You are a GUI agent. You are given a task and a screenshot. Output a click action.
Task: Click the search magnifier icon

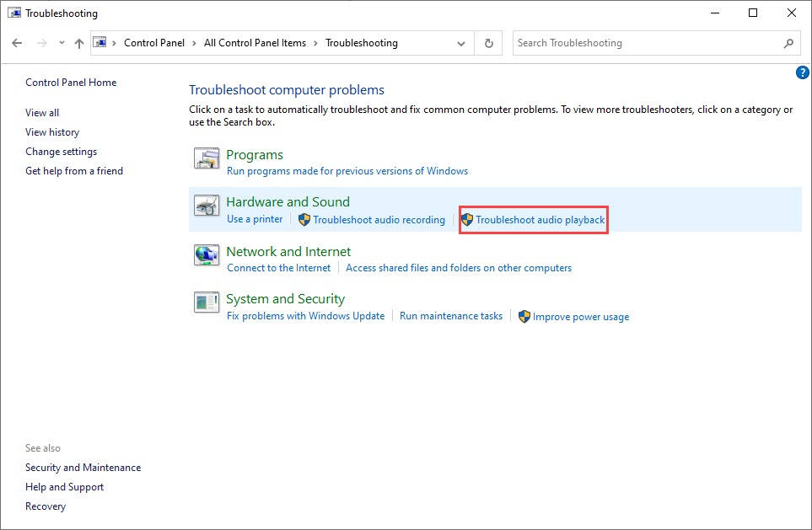point(788,43)
